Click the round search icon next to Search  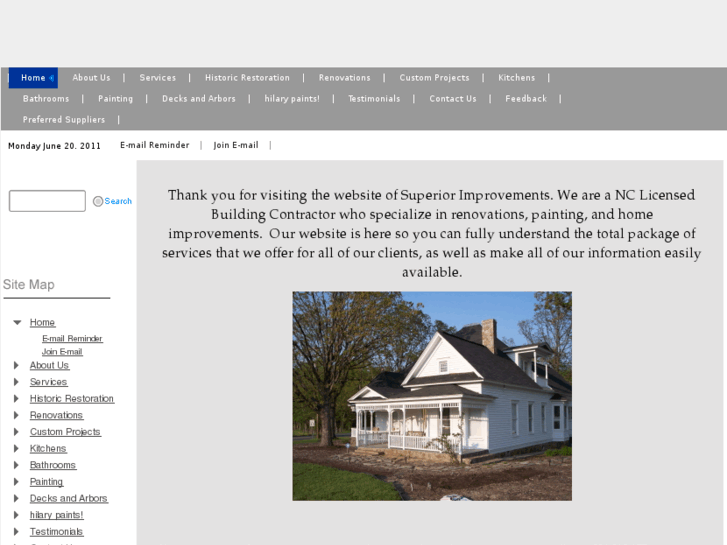(x=98, y=201)
